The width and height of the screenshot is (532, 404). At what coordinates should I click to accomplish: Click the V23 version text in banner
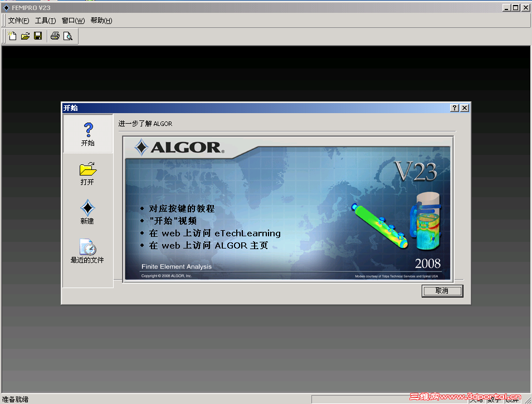coord(415,172)
